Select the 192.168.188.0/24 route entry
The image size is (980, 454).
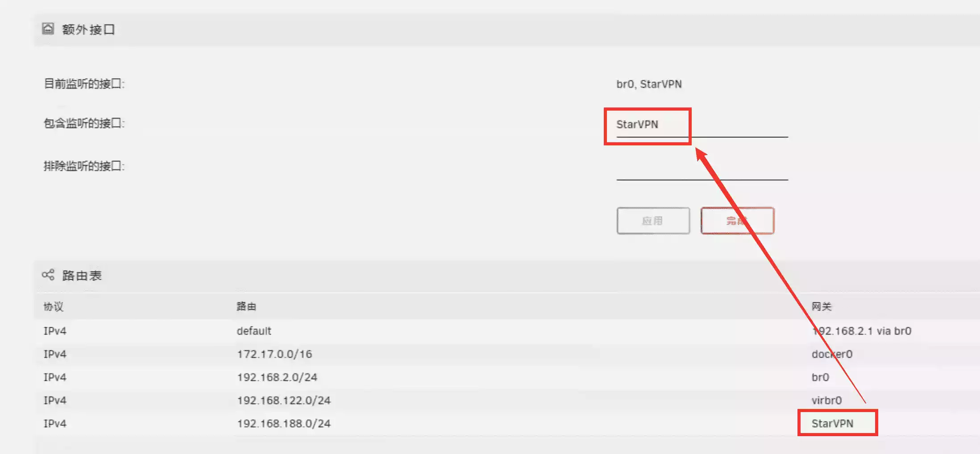coord(284,424)
